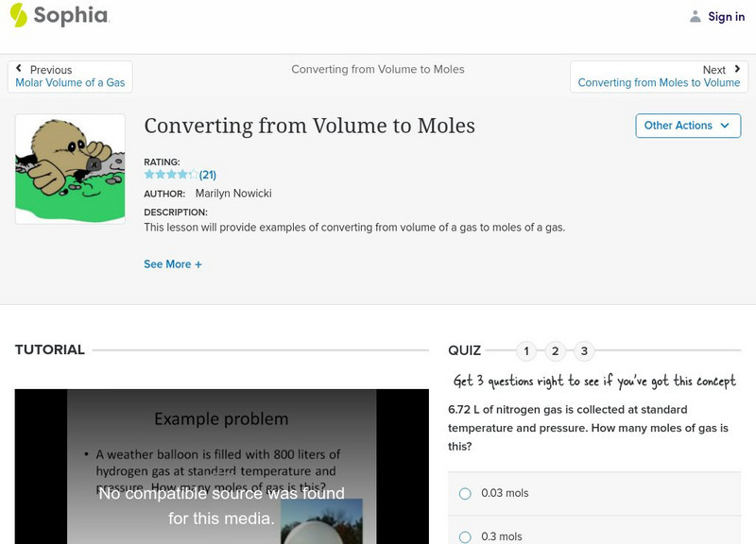Click quiz step circle 1
756x544 pixels.
[526, 349]
